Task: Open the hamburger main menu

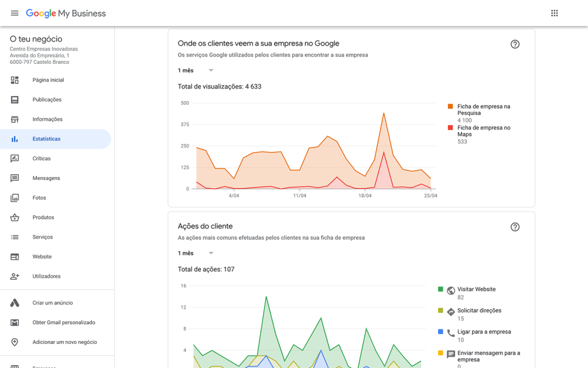Action: tap(14, 13)
